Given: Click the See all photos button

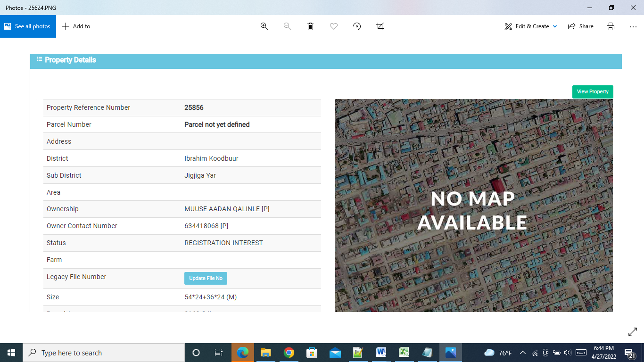Looking at the screenshot, I should click(x=28, y=26).
